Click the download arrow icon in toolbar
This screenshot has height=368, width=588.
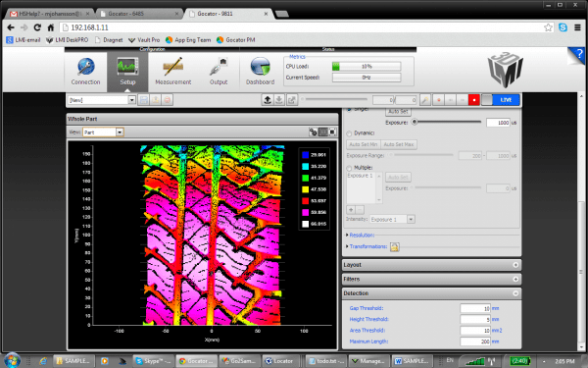tap(279, 100)
